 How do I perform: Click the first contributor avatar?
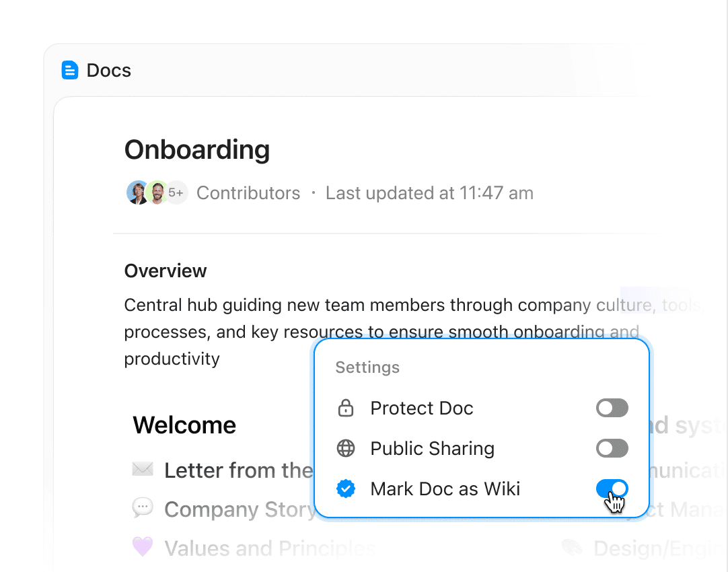pos(137,192)
